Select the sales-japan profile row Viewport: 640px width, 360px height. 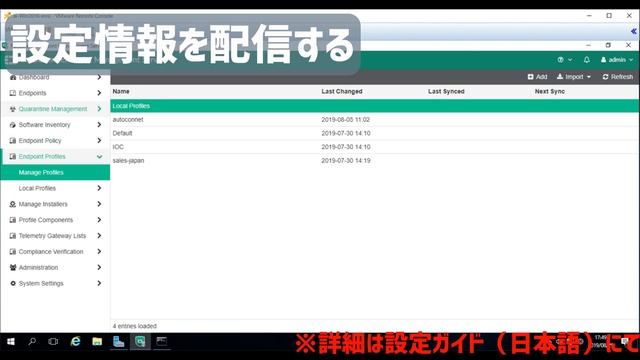375,160
